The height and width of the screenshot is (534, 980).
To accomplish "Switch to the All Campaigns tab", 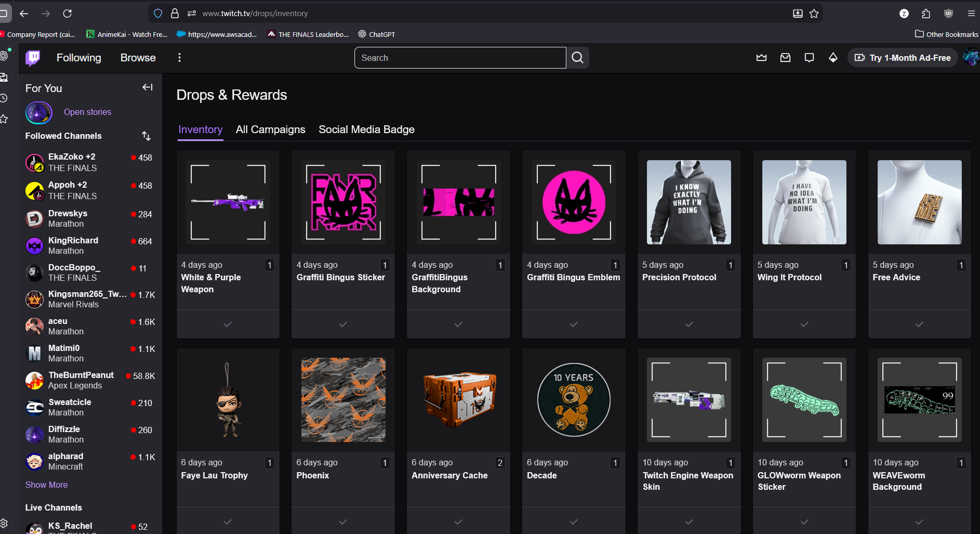I will point(270,129).
